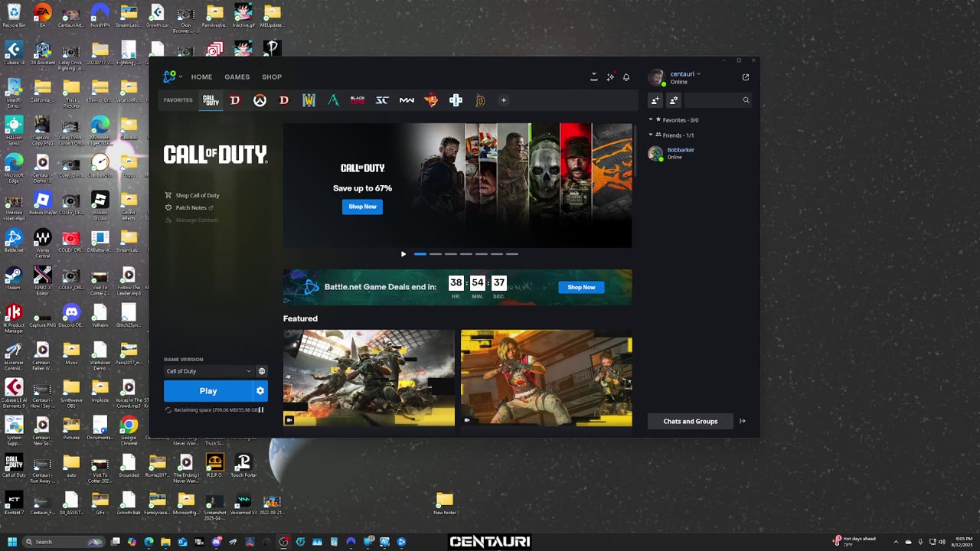Select the Recycle Bin desktop icon

pos(14,15)
